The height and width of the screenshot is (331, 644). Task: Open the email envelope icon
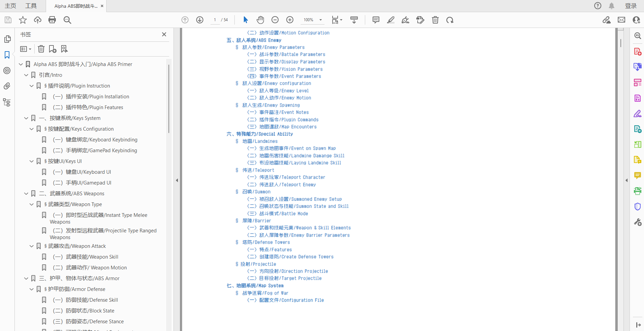coord(621,20)
